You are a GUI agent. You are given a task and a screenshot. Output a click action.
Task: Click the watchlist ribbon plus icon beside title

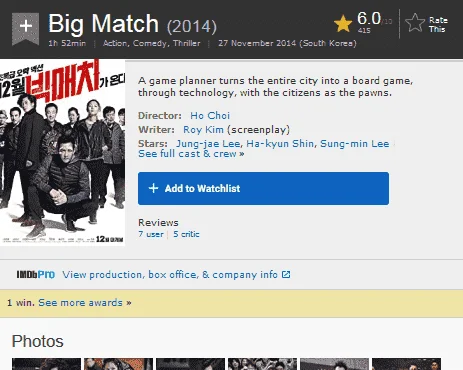click(25, 28)
